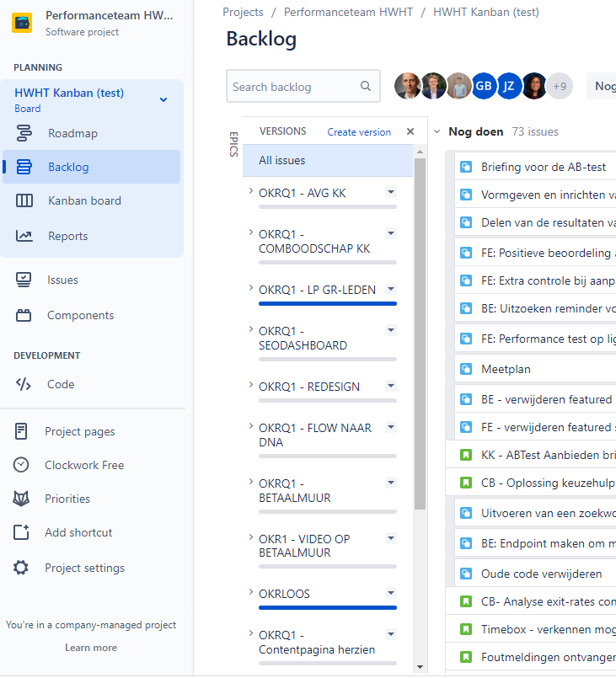The width and height of the screenshot is (616, 678).
Task: Open dropdown for OKRQ1 - COMBOODSCHAP KK
Action: point(391,233)
